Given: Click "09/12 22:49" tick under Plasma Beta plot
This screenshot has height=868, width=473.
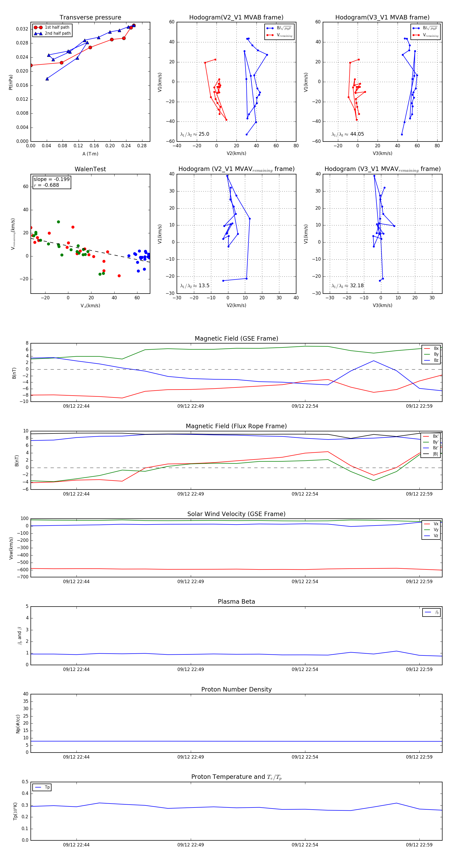Looking at the screenshot, I should [x=191, y=669].
